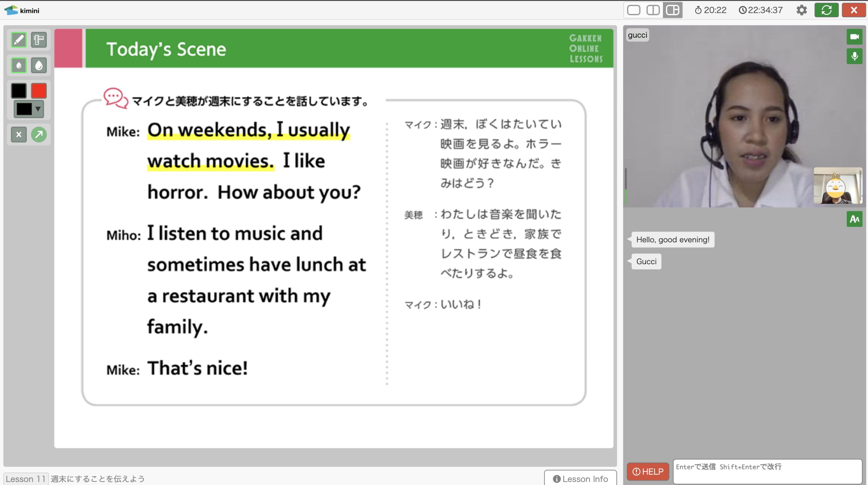
Task: Switch to split two-pane layout
Action: 653,10
